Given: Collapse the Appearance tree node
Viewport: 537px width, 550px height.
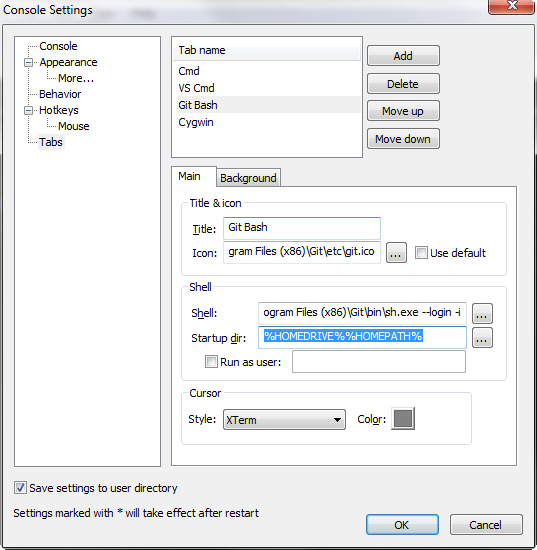Looking at the screenshot, I should pyautogui.click(x=28, y=62).
